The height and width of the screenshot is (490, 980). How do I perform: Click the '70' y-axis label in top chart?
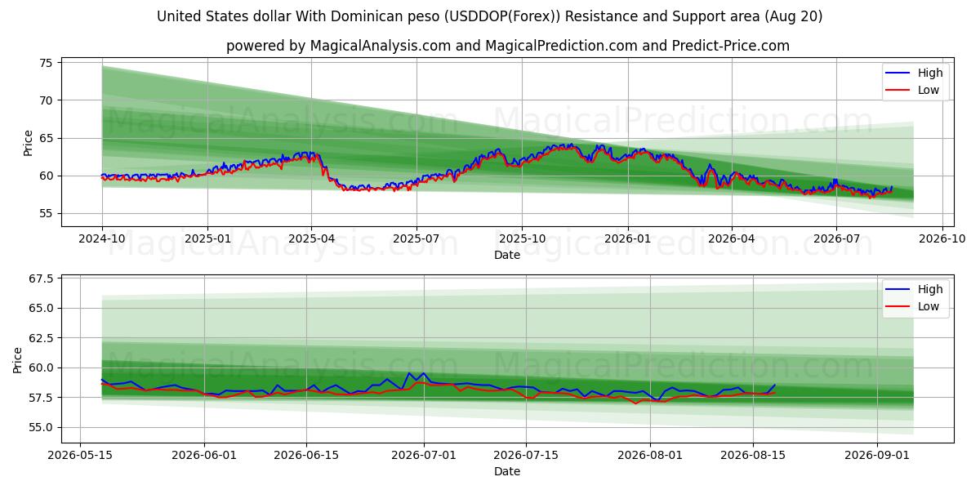[46, 100]
